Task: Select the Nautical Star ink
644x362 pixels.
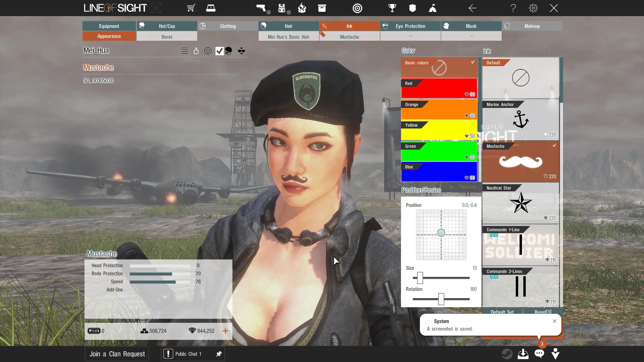Action: click(x=520, y=203)
